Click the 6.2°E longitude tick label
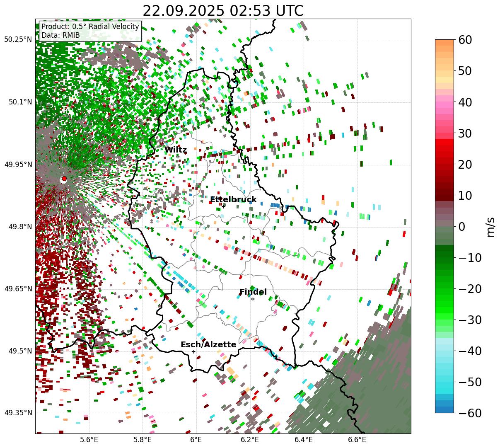The image size is (500, 448). pyautogui.click(x=250, y=439)
